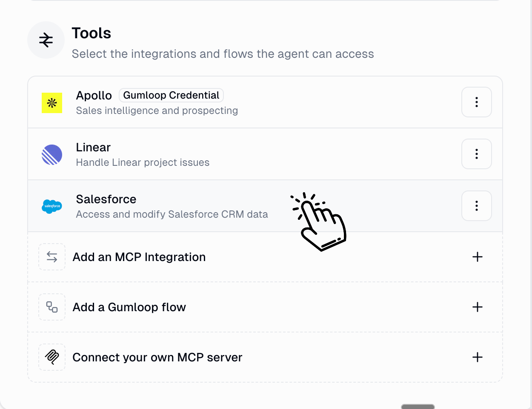The image size is (532, 409).
Task: Click Add an MCP Integration
Action: 139,257
